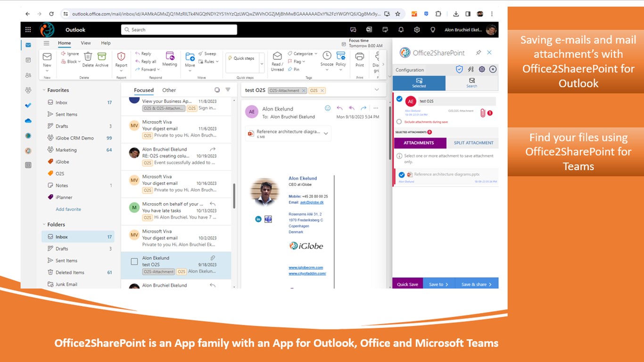Open the Home ribbon tab

coord(65,43)
